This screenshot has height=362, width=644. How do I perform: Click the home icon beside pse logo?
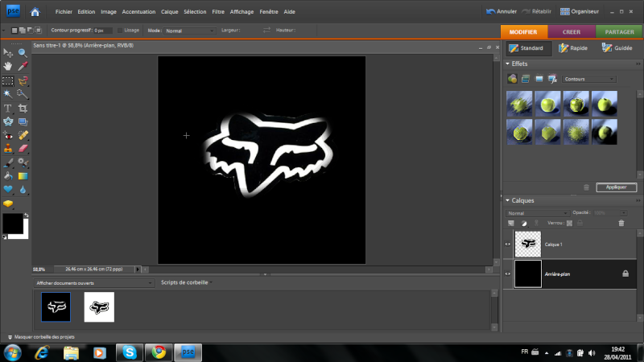(35, 12)
